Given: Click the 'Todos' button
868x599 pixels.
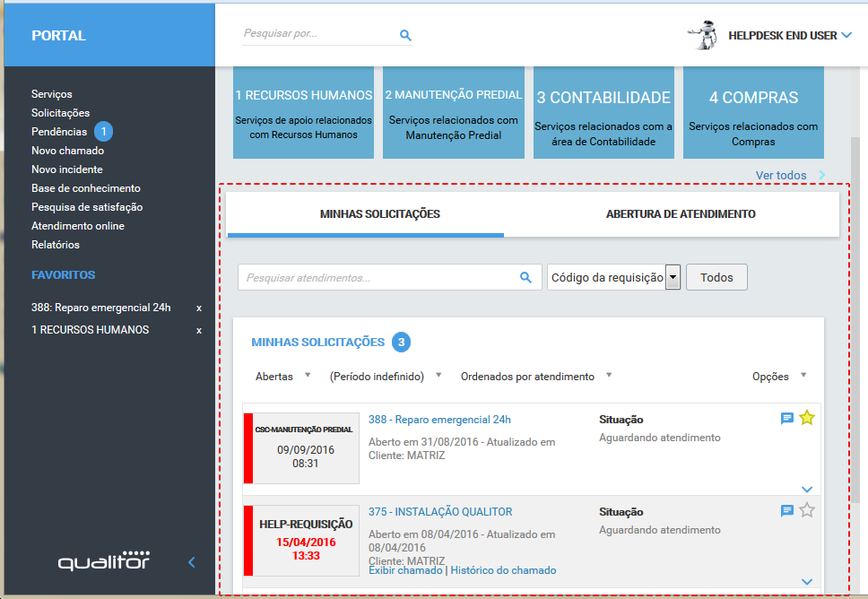Looking at the screenshot, I should tap(716, 277).
